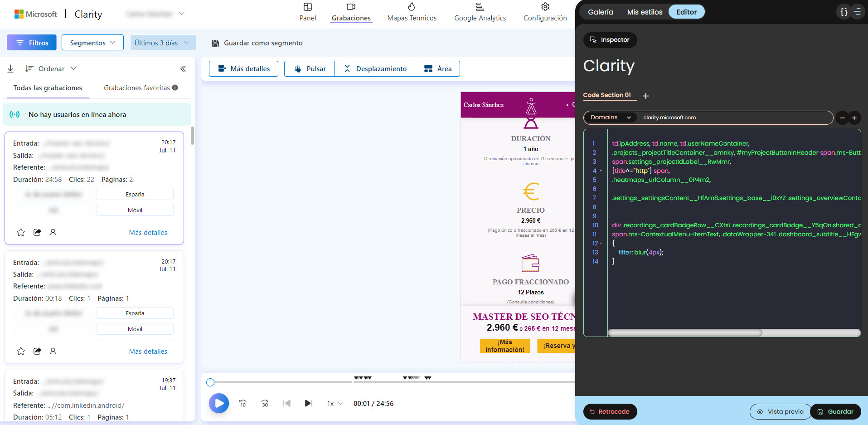Jump to next recording
Viewport: 868px width, 425px height.
[308, 403]
